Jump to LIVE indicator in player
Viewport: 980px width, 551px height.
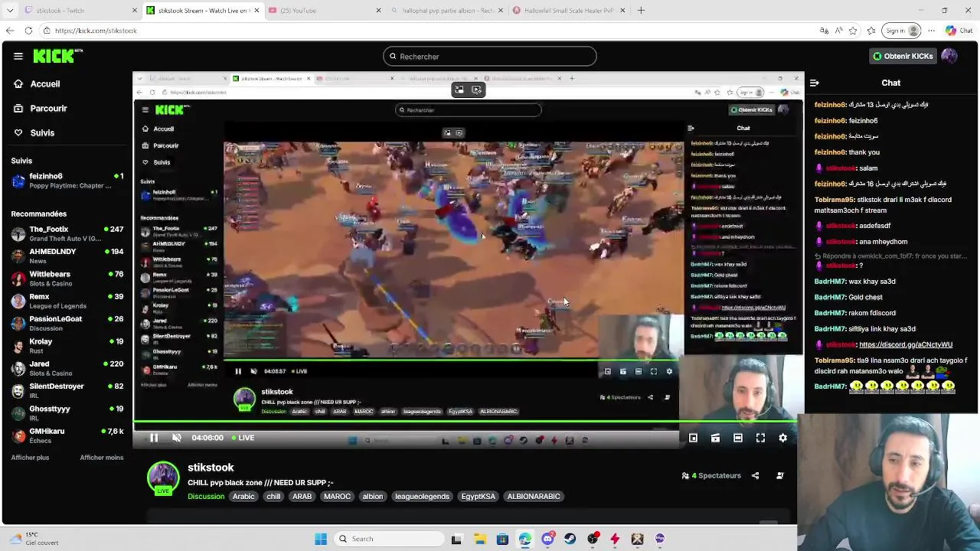click(243, 438)
